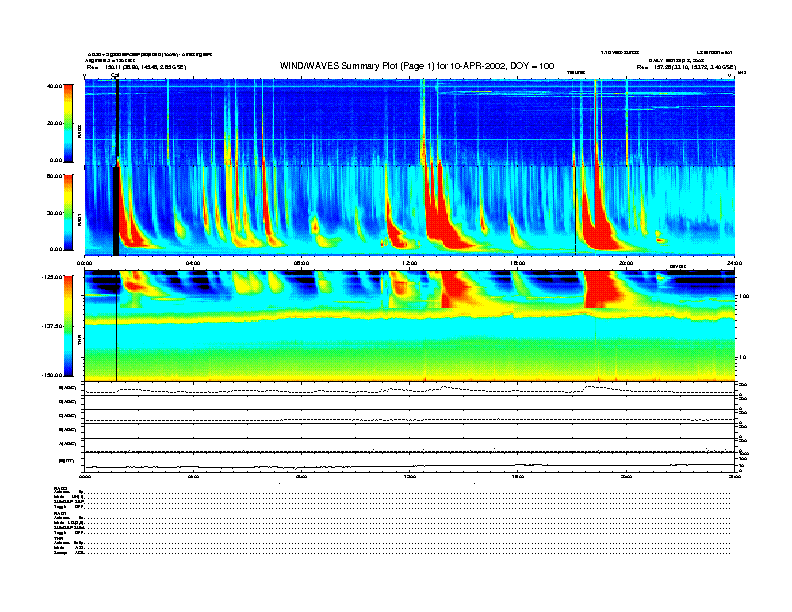Click the 12:00 tick label below RAD1 spectrogram
The height and width of the screenshot is (612, 792).
coord(410,263)
